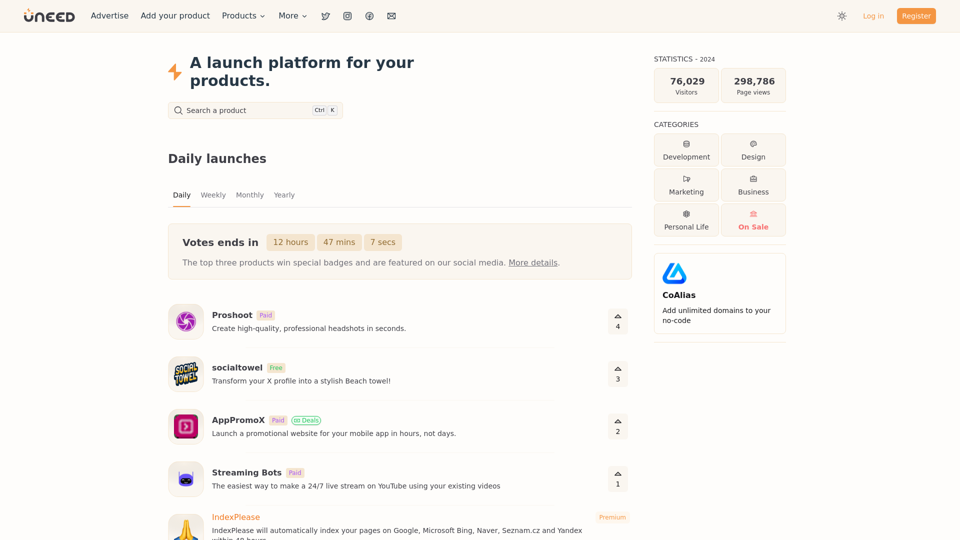The width and height of the screenshot is (960, 540).
Task: Toggle the light/dark theme sun icon
Action: tap(842, 16)
